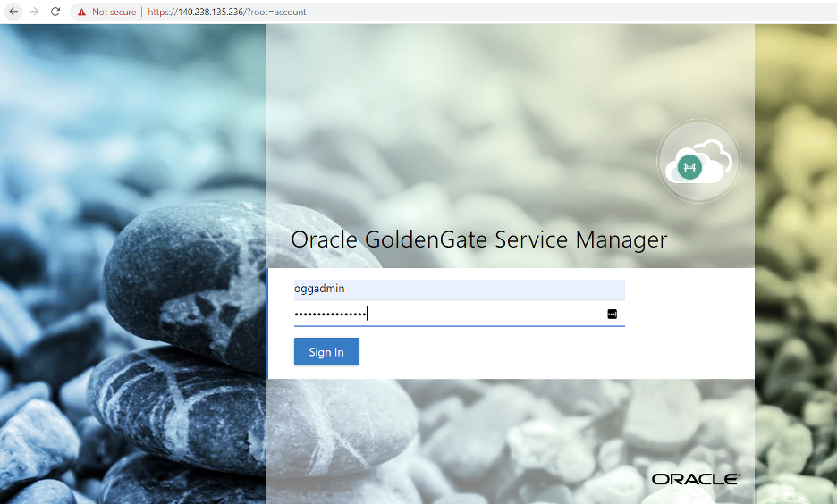The width and height of the screenshot is (837, 504).
Task: Click the GoldenGate cloud bridge logo
Action: [x=698, y=161]
